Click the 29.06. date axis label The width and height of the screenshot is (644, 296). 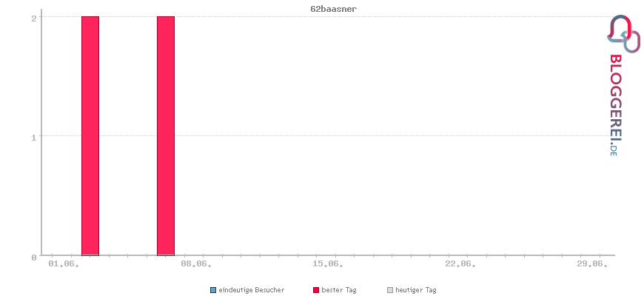click(x=592, y=264)
